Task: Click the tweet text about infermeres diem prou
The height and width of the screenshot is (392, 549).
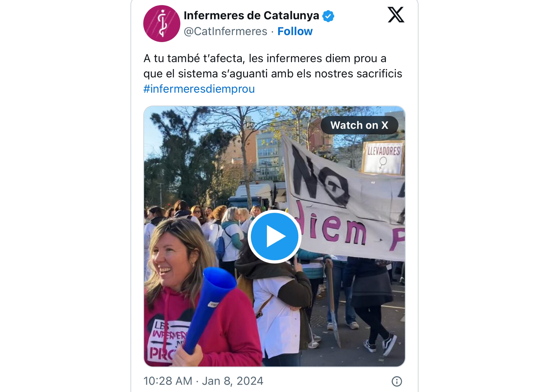Action: tap(273, 66)
